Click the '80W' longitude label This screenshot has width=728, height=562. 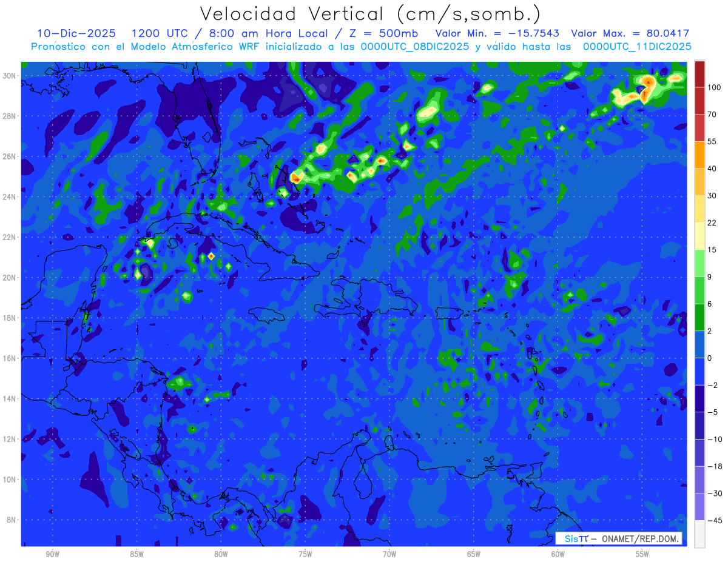[x=221, y=554]
